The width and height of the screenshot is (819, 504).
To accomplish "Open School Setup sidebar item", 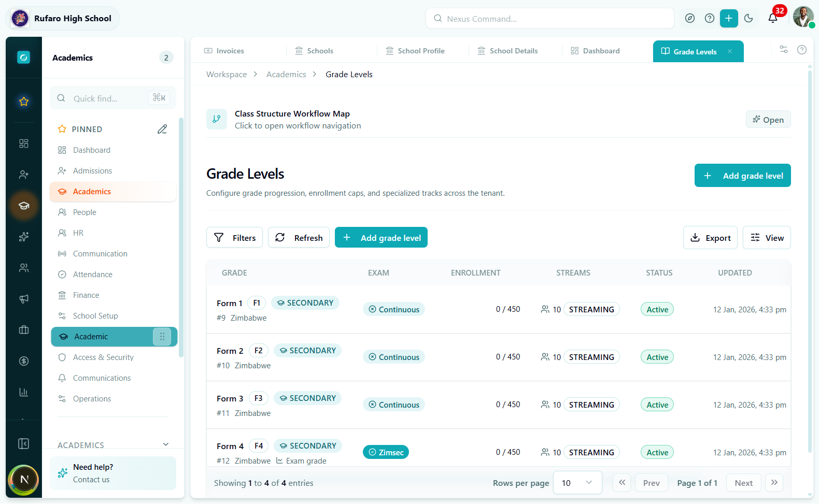I will tap(113, 316).
